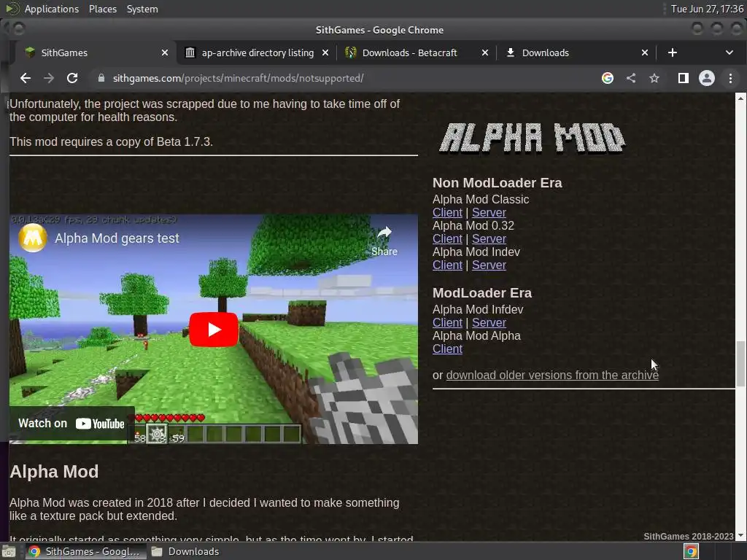The height and width of the screenshot is (560, 747).
Task: Close the Downloads - Betacraft tab
Action: tap(484, 52)
